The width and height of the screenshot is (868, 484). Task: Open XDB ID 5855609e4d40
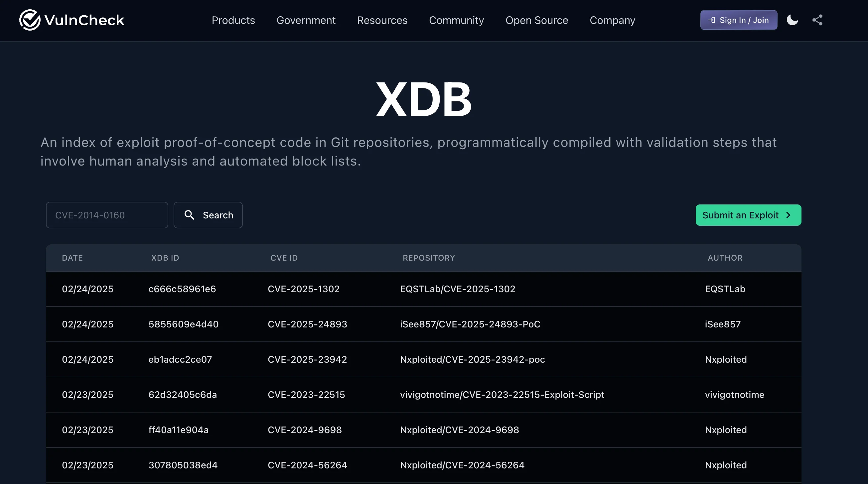(x=183, y=324)
